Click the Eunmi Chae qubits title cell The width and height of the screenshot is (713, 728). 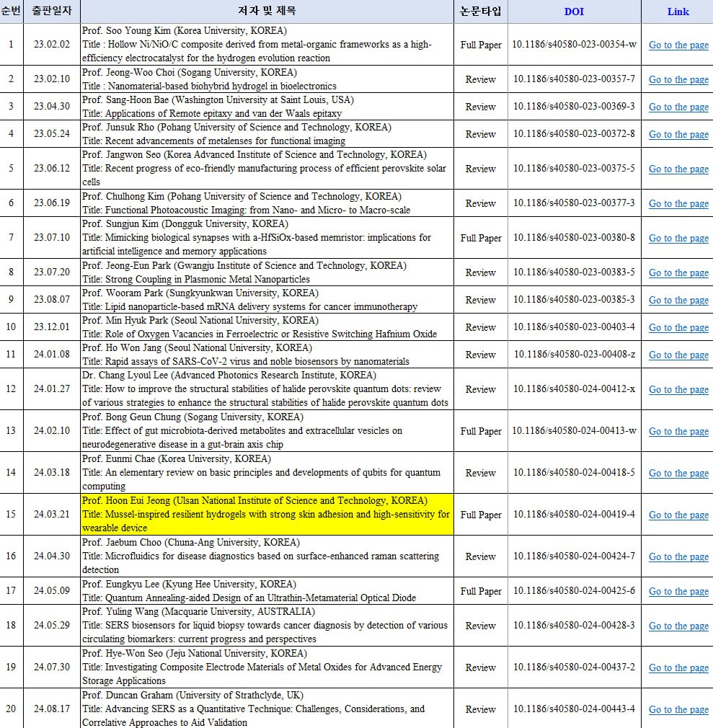click(267, 473)
